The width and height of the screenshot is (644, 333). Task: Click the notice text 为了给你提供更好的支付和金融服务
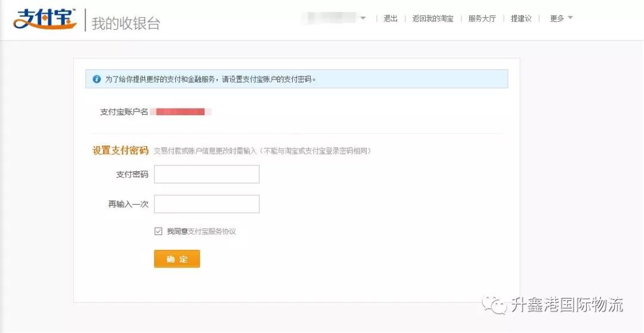pyautogui.click(x=162, y=79)
